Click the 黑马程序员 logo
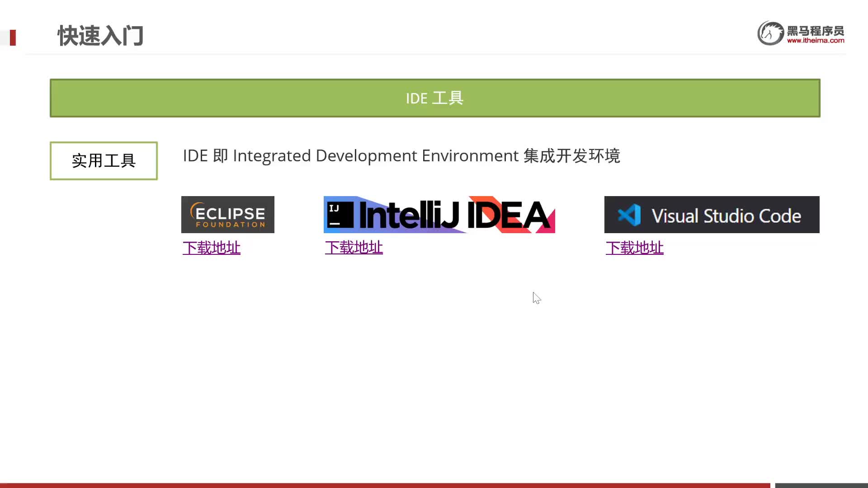Screen dimensions: 868x488 [801, 33]
